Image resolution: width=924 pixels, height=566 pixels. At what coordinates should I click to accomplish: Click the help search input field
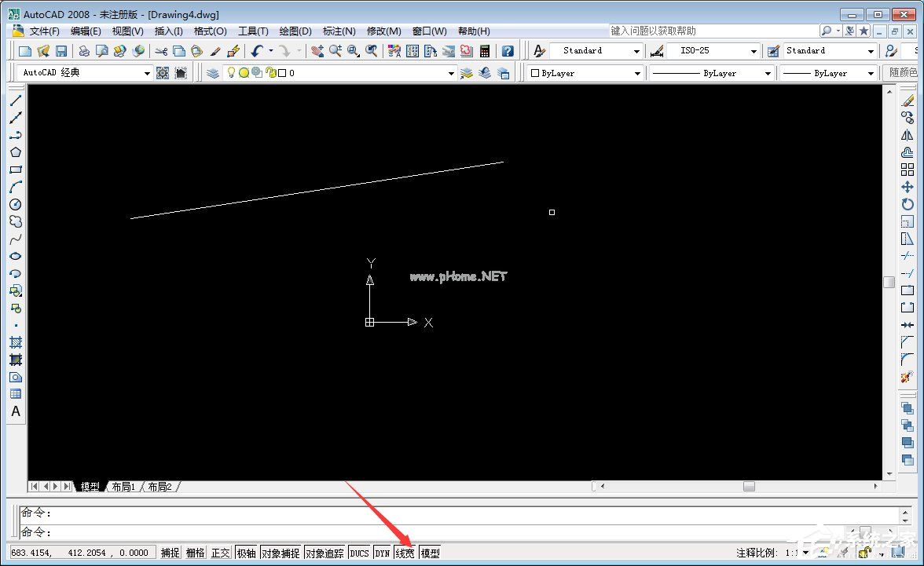(x=712, y=31)
